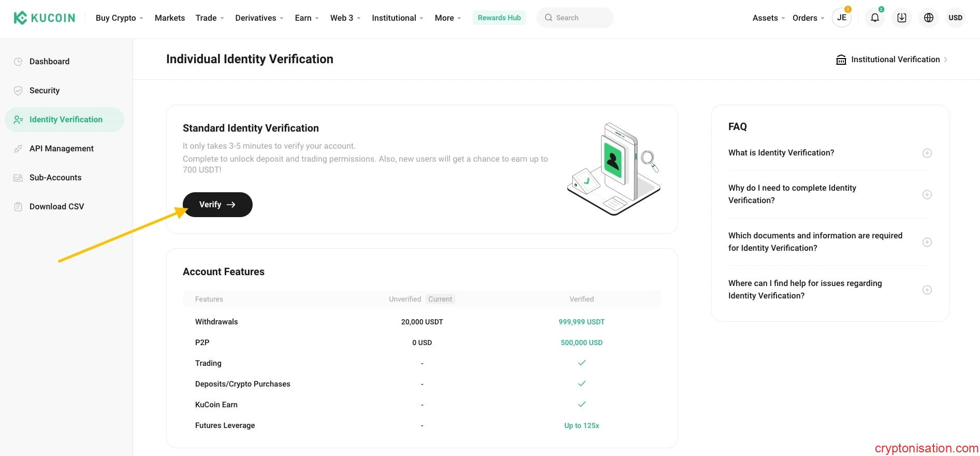
Task: Expand 'What is Identity Verification?' FAQ
Action: click(927, 153)
